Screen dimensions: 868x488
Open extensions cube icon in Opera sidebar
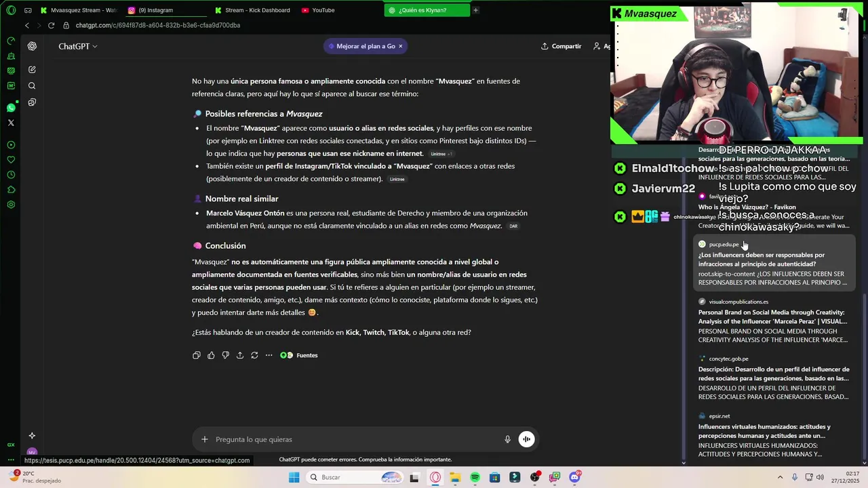[x=11, y=190]
